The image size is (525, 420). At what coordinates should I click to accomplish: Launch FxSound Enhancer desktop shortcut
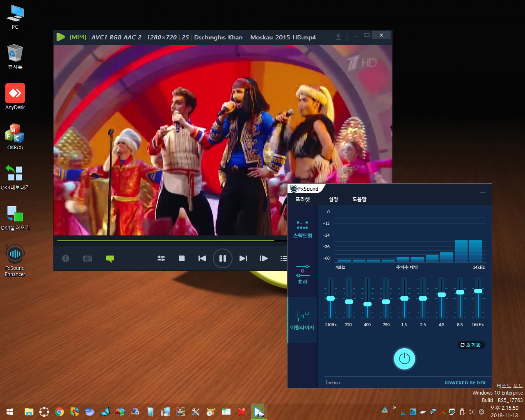pyautogui.click(x=15, y=260)
